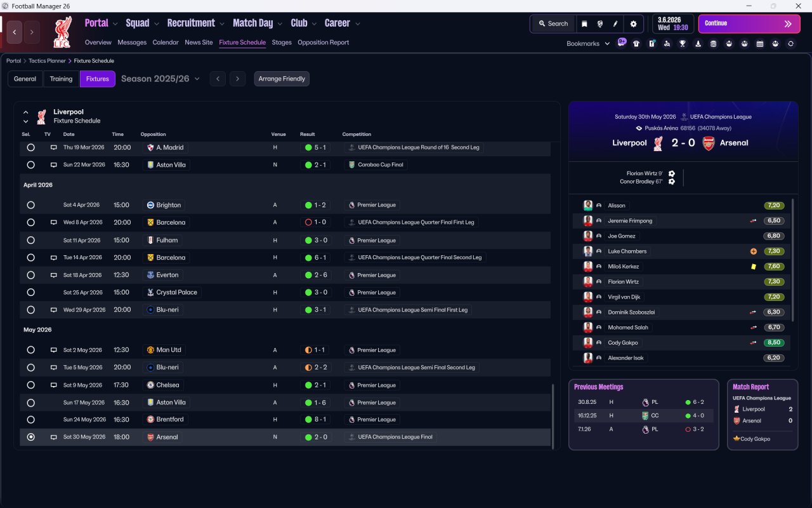
Task: Open the settings gear icon
Action: [633, 24]
